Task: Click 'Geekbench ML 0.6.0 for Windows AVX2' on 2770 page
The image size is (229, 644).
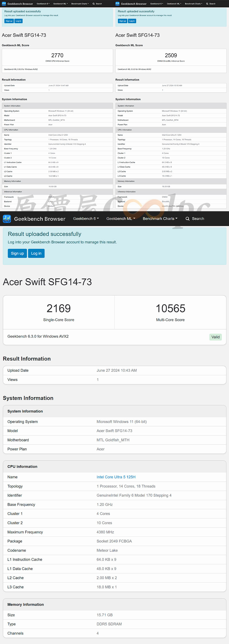Action: coord(21,69)
